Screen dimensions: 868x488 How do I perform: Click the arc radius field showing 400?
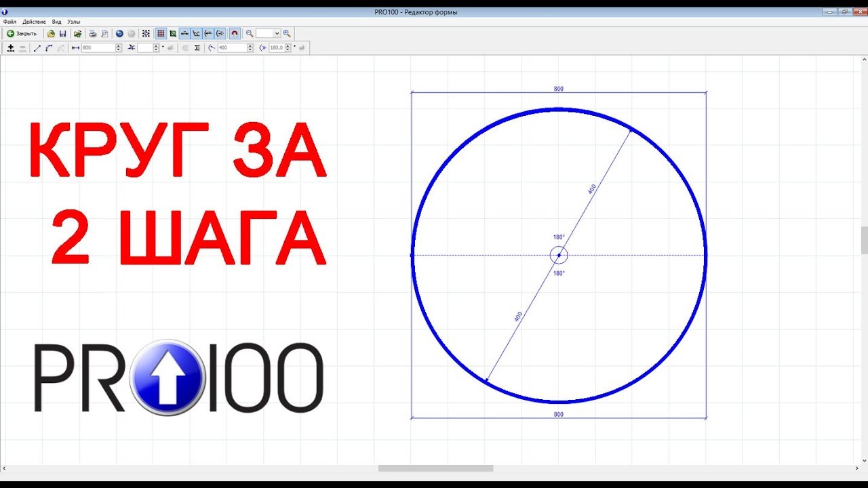tap(233, 48)
